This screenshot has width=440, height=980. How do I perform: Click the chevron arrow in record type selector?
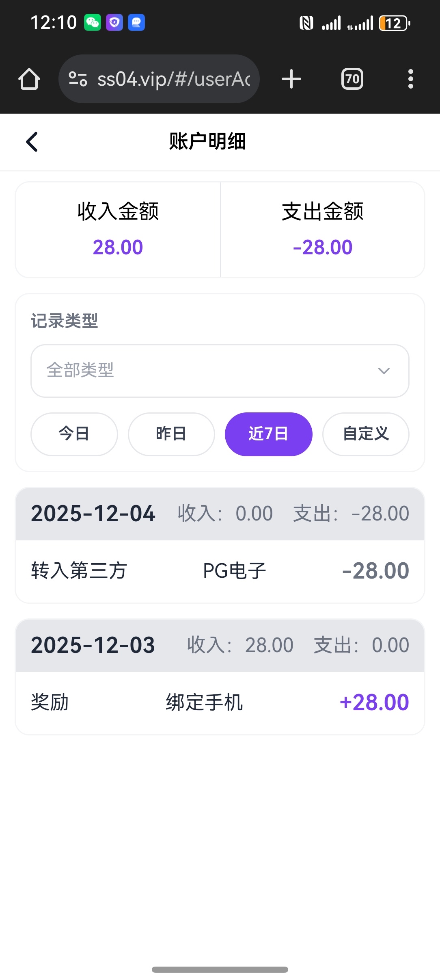point(384,371)
